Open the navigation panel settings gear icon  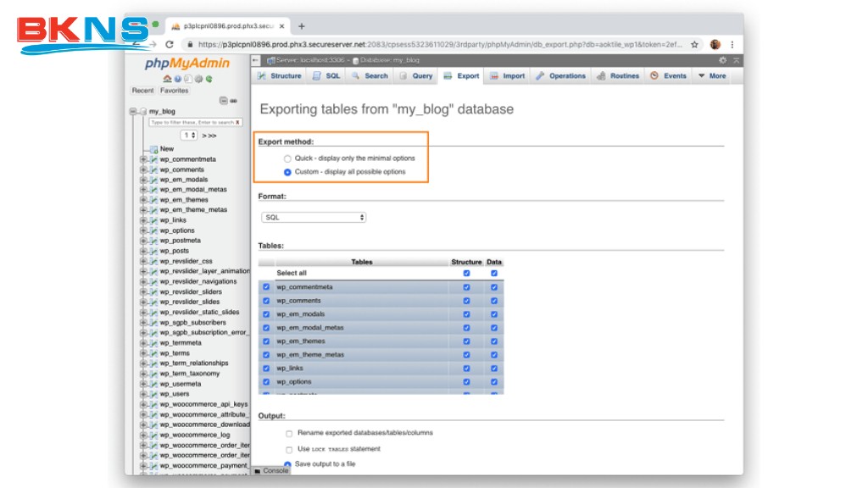point(198,79)
